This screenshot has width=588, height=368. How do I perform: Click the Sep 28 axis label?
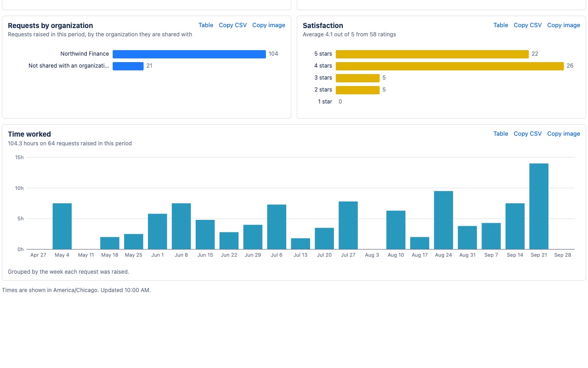(x=563, y=255)
